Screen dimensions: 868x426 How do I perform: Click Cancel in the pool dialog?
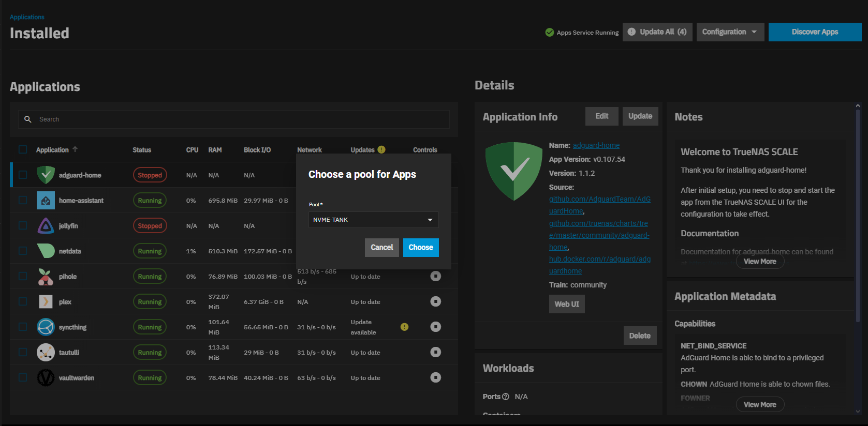381,248
